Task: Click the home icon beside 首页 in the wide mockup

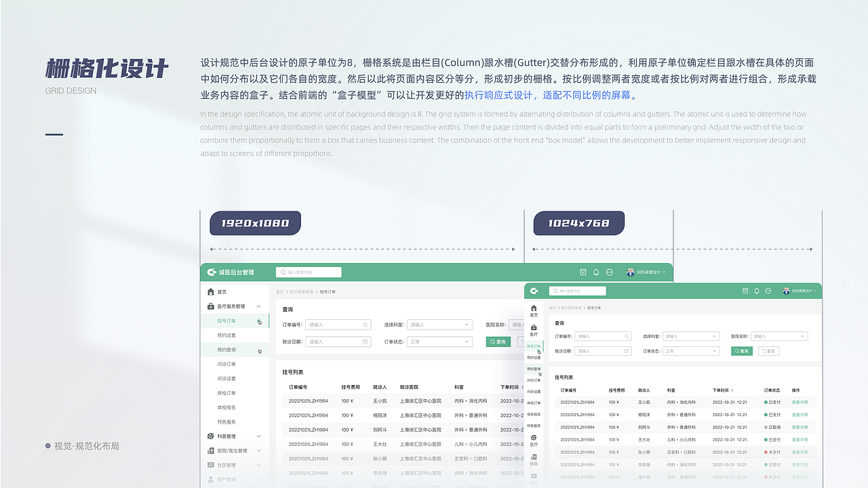Action: (211, 291)
